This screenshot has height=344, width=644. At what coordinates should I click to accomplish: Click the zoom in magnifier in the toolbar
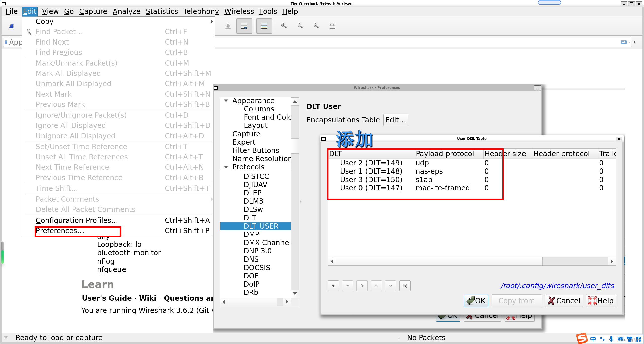click(284, 26)
